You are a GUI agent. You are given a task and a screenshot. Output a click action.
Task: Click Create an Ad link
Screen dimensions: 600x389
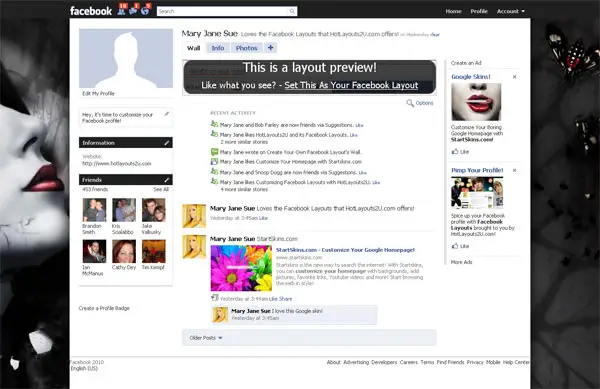click(x=466, y=63)
